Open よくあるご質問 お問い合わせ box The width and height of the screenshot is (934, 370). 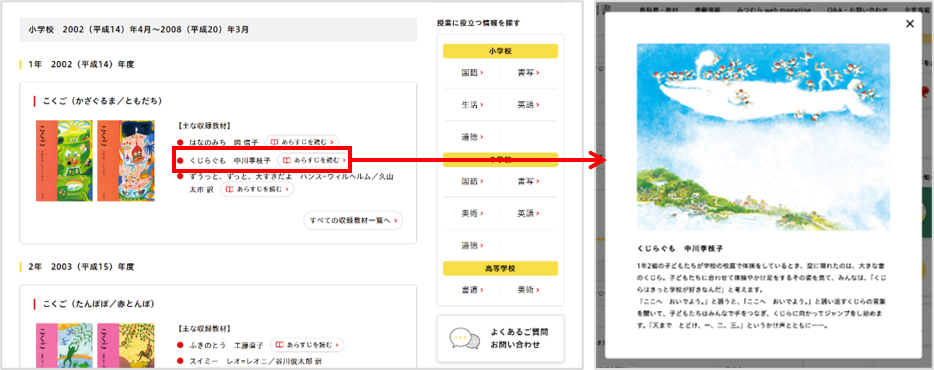coord(500,338)
